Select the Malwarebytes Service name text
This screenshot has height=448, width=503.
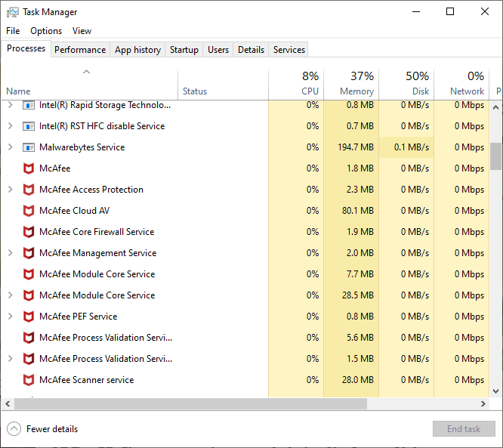[x=82, y=147]
